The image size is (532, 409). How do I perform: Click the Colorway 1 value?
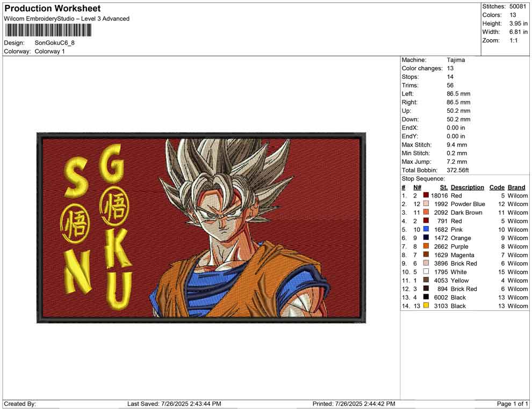coord(49,52)
